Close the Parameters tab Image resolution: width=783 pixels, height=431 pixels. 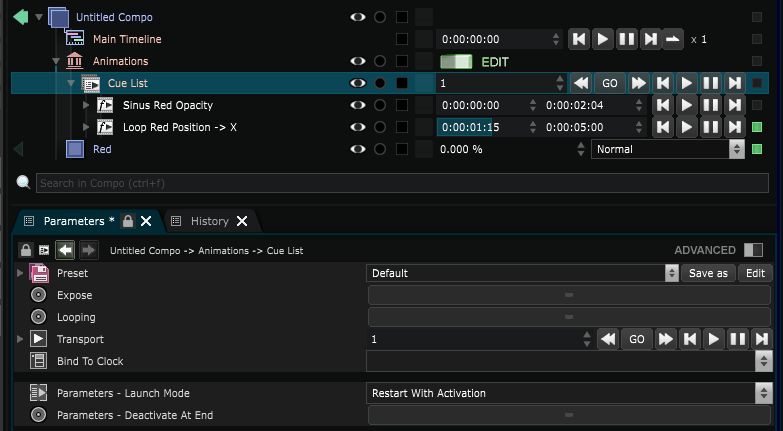coord(146,221)
